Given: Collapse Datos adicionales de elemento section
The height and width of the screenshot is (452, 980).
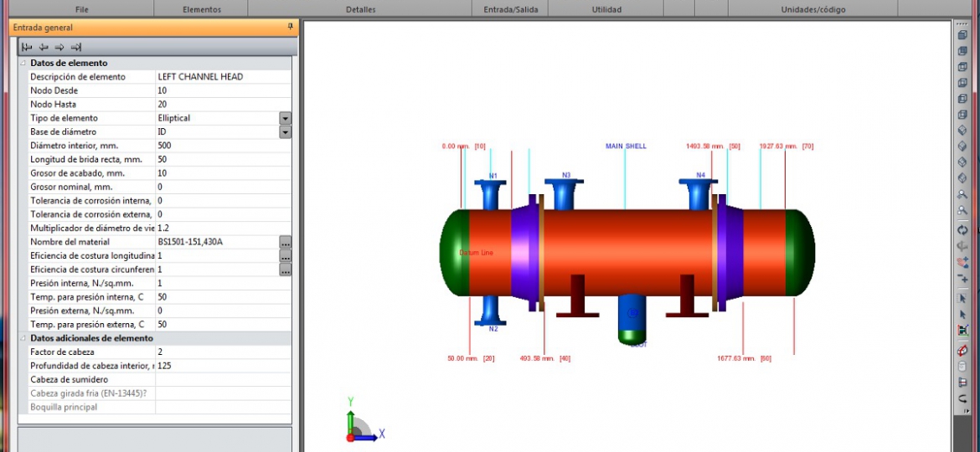Looking at the screenshot, I should tap(23, 338).
